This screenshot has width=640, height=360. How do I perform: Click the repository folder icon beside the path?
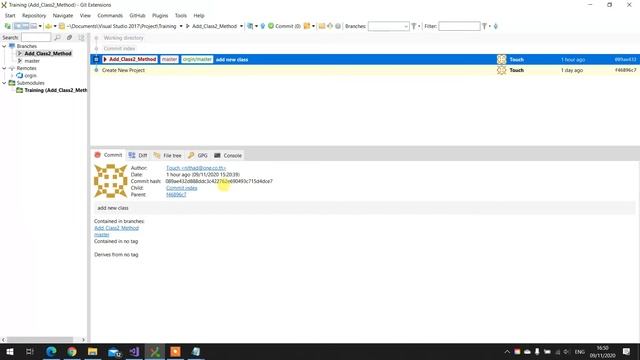point(62,26)
